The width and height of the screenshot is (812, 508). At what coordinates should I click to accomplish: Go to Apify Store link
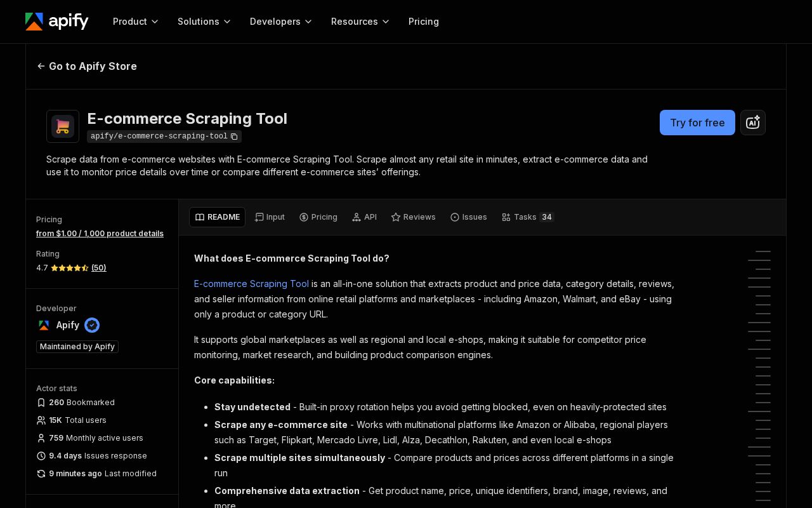(x=87, y=66)
